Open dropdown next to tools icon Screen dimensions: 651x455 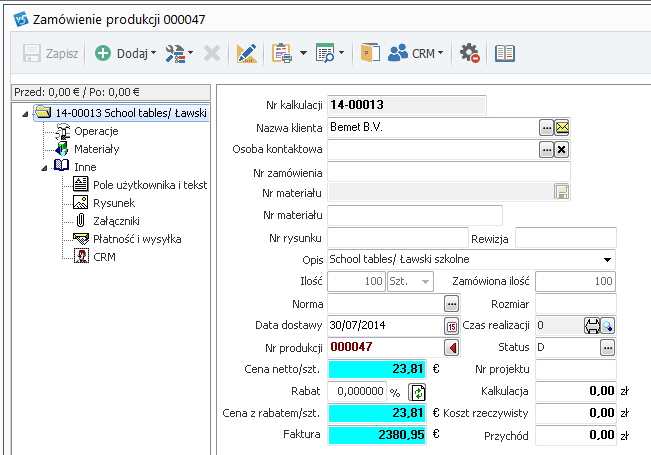tap(191, 53)
